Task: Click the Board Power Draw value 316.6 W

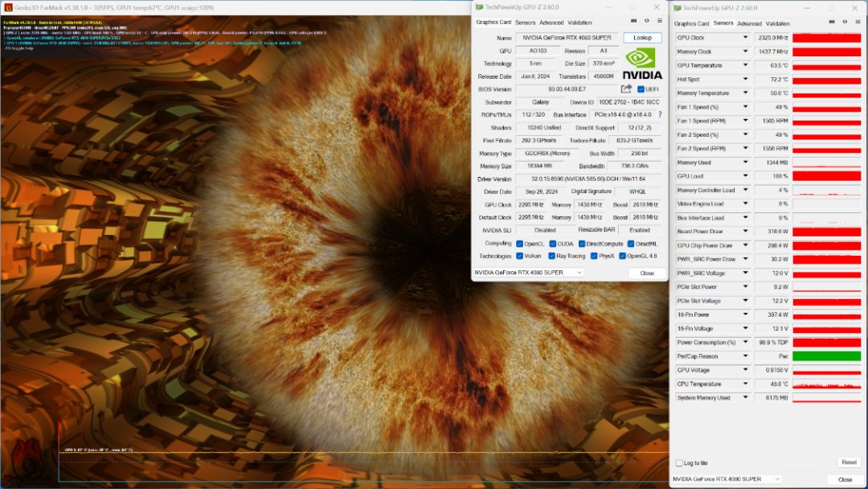Action: click(772, 232)
